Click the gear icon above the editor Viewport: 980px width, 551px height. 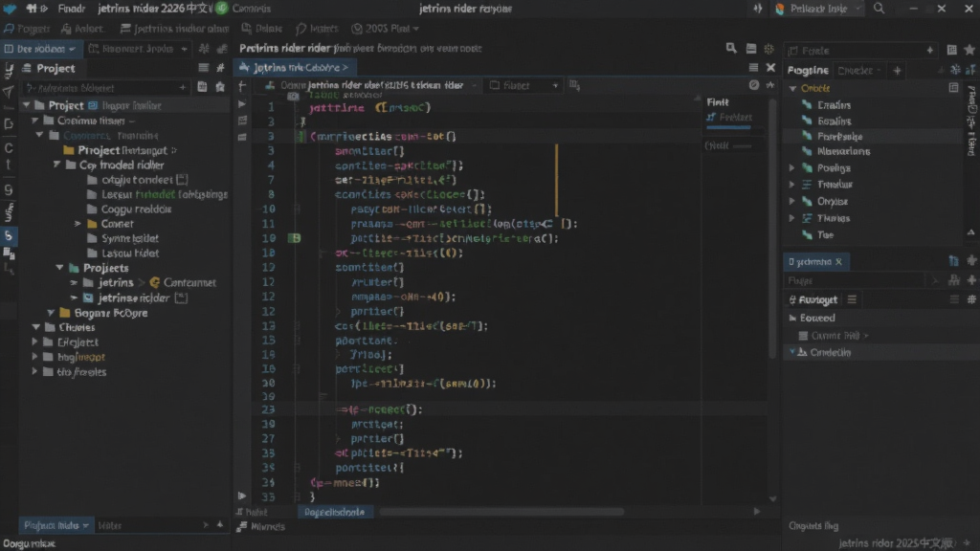coord(768,49)
